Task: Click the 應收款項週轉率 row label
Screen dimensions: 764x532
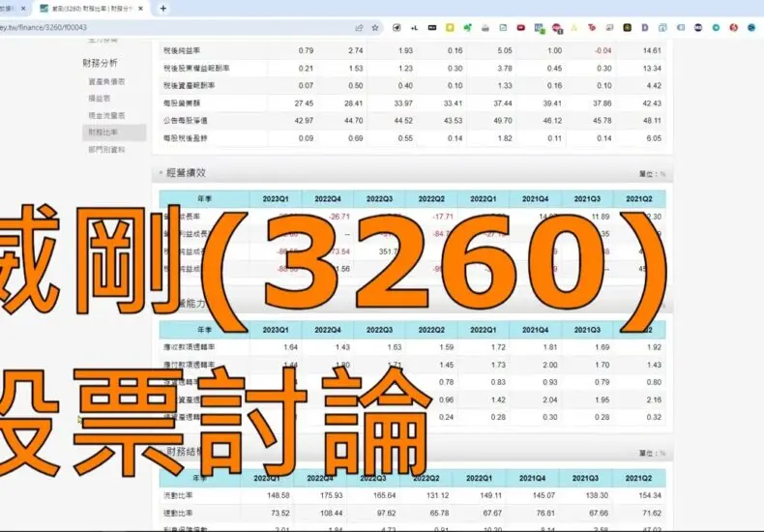Action: coord(189,347)
